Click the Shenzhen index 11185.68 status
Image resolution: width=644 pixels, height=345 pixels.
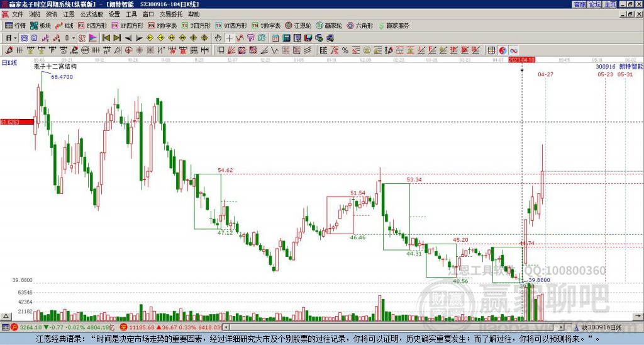point(171,327)
